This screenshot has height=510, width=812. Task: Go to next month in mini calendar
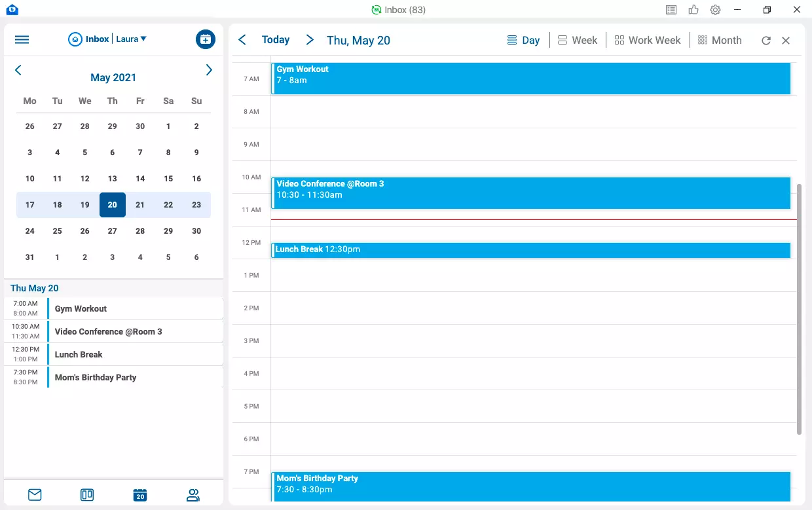209,70
